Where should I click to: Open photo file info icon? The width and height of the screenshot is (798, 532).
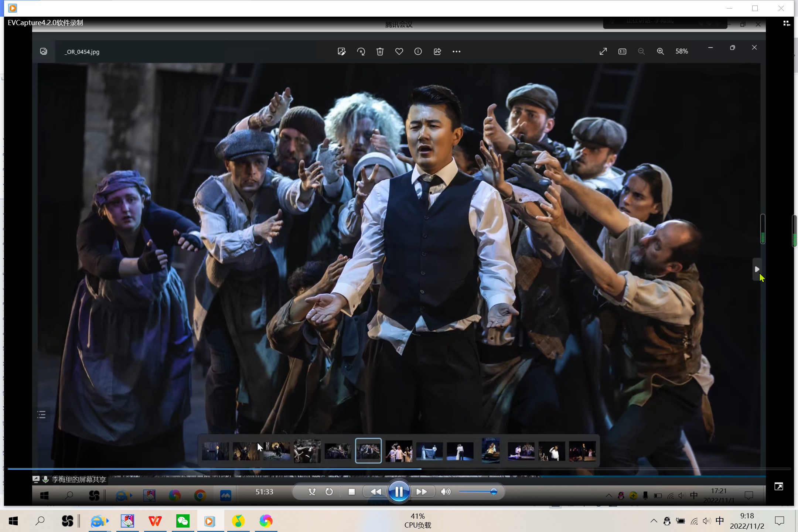tap(418, 52)
